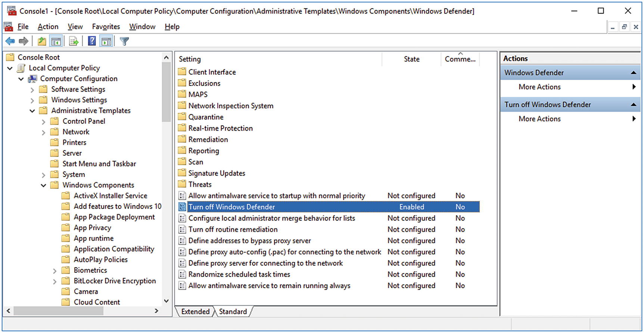Screen dimensions: 644x333
Task: Collapse the Windows Defender actions section
Action: [x=634, y=73]
